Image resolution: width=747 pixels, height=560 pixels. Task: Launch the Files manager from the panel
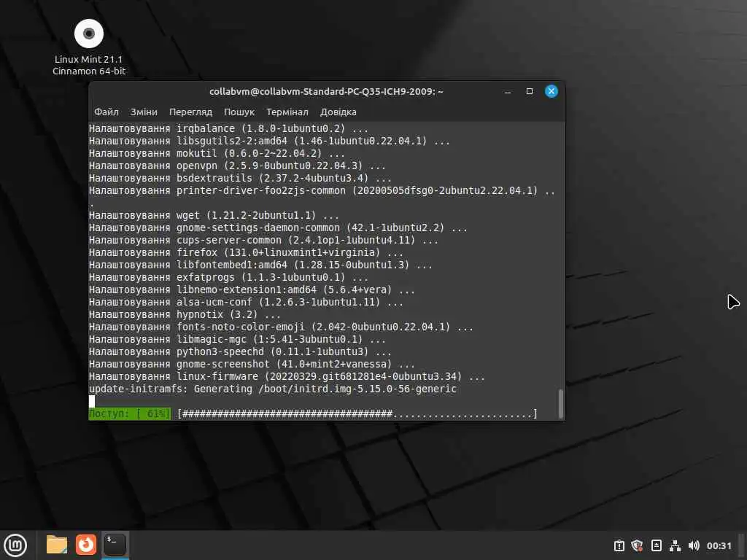pyautogui.click(x=57, y=545)
